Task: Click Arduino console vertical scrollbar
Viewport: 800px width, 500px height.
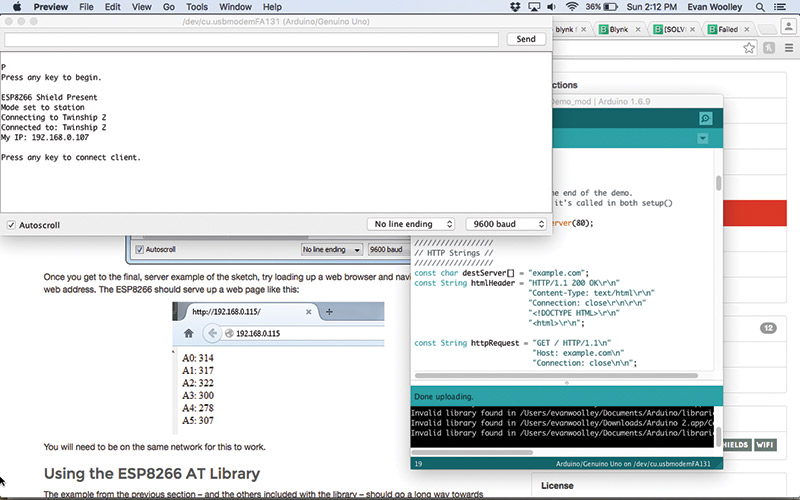Action: point(718,436)
